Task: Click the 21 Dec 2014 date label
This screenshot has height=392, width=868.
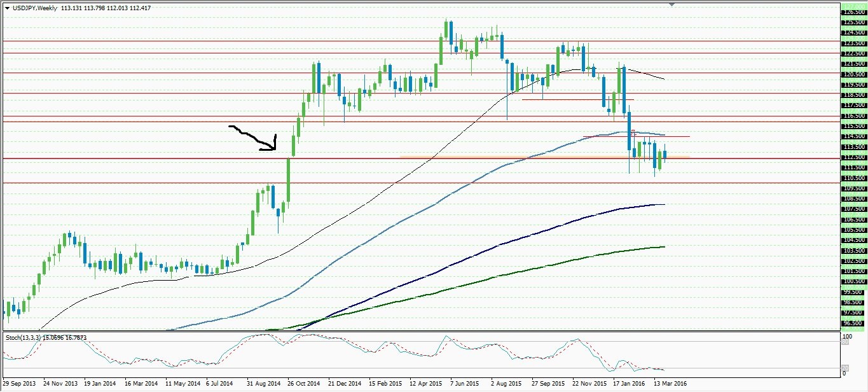Action: click(x=345, y=384)
